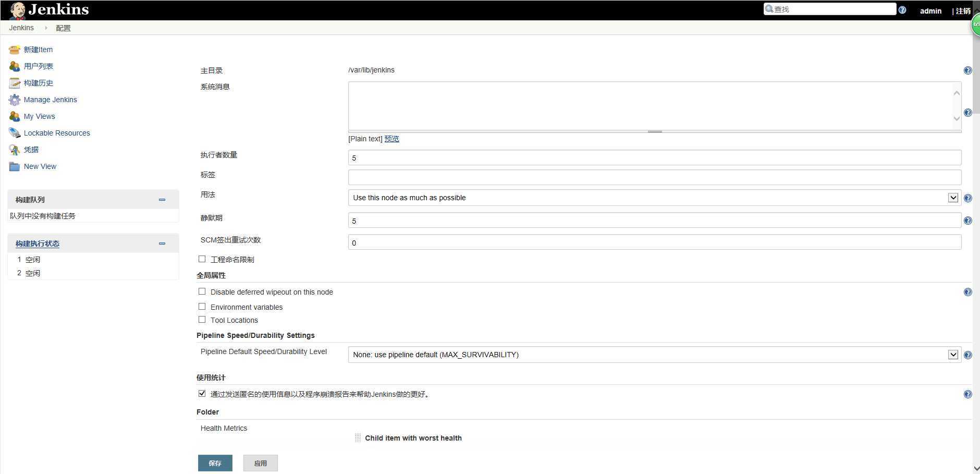Click the Jenkins butler logo icon
This screenshot has width=980, height=474.
click(17, 10)
